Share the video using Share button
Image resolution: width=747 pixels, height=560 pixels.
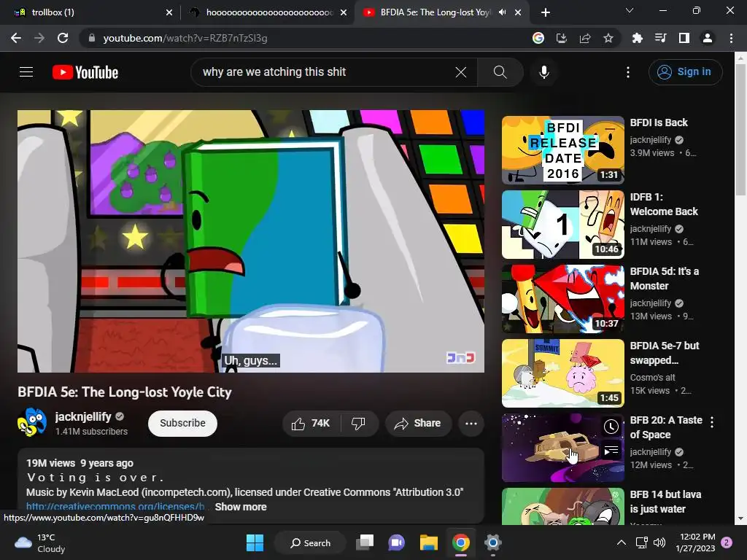(418, 424)
